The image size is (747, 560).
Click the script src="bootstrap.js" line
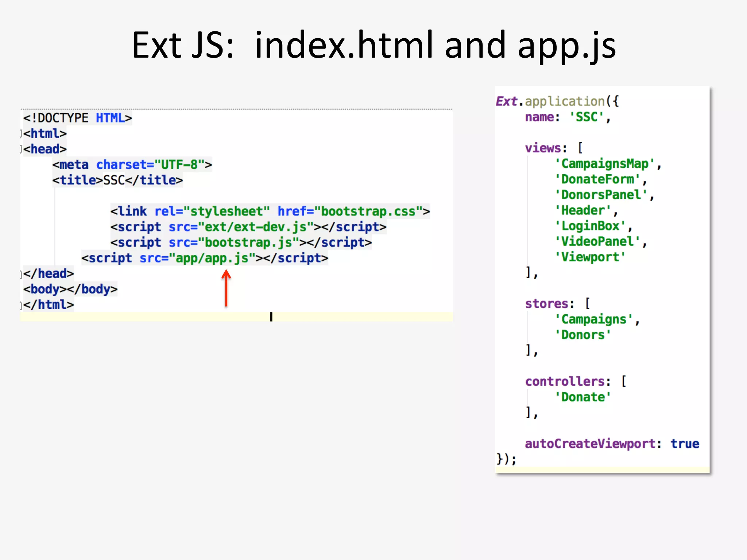coord(241,242)
